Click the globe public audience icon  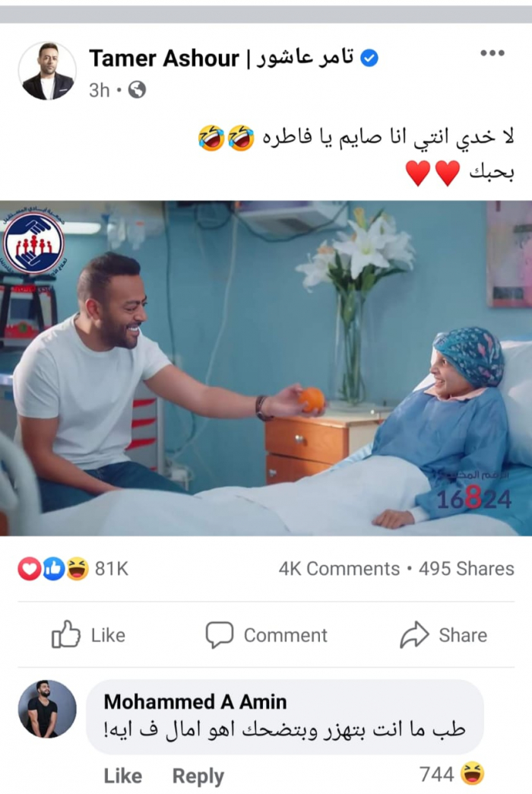tap(137, 91)
